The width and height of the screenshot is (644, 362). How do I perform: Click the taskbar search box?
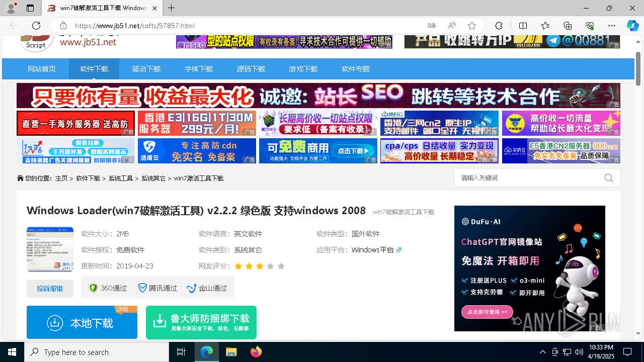(x=97, y=352)
